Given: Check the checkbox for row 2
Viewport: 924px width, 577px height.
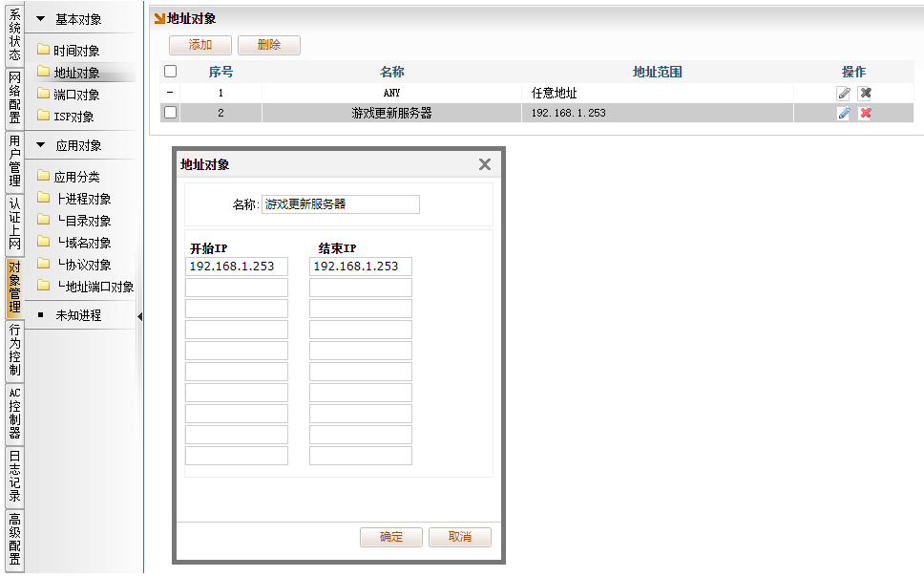Looking at the screenshot, I should click(x=170, y=113).
